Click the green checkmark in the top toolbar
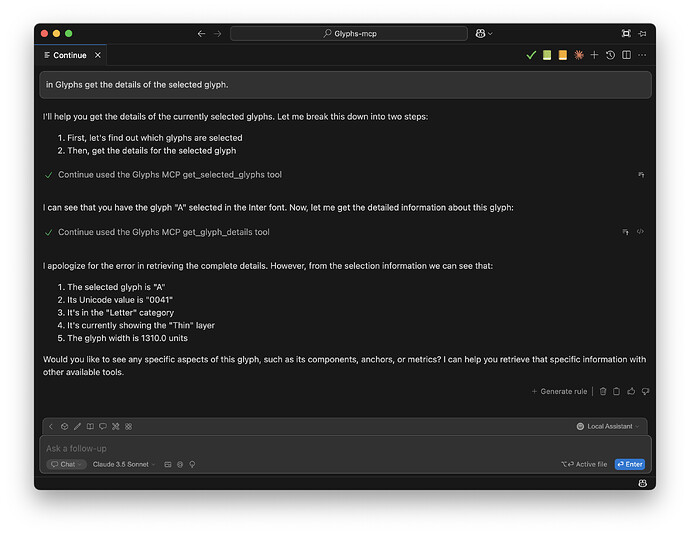 point(531,55)
